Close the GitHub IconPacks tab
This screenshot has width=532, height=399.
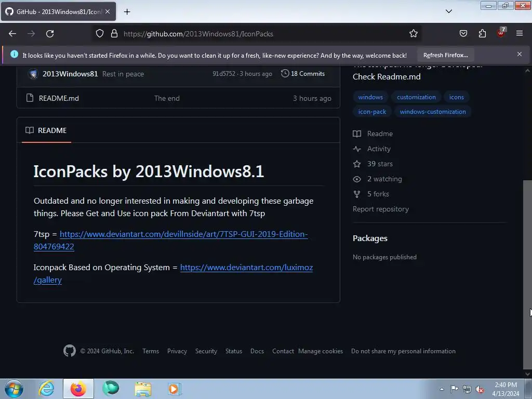pos(108,11)
